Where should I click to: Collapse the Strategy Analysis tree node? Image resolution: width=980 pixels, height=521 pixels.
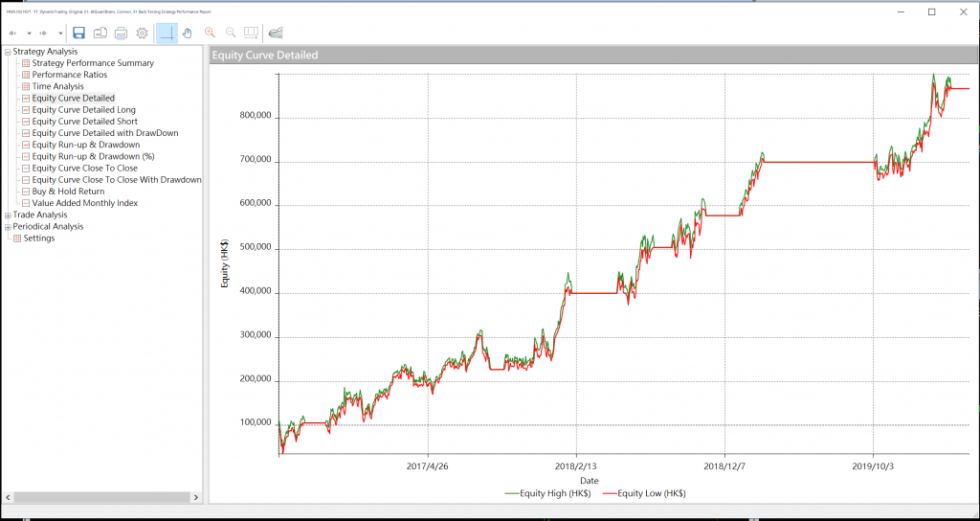pyautogui.click(x=8, y=52)
